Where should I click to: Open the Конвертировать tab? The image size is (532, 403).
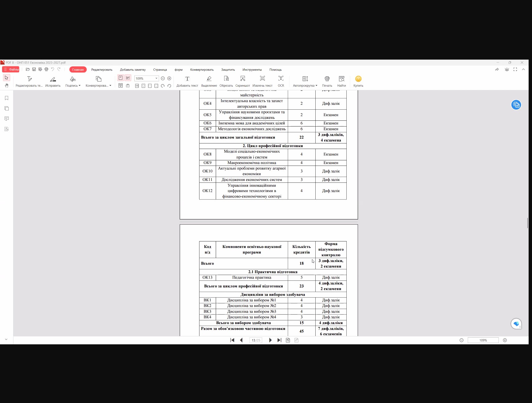click(x=202, y=70)
